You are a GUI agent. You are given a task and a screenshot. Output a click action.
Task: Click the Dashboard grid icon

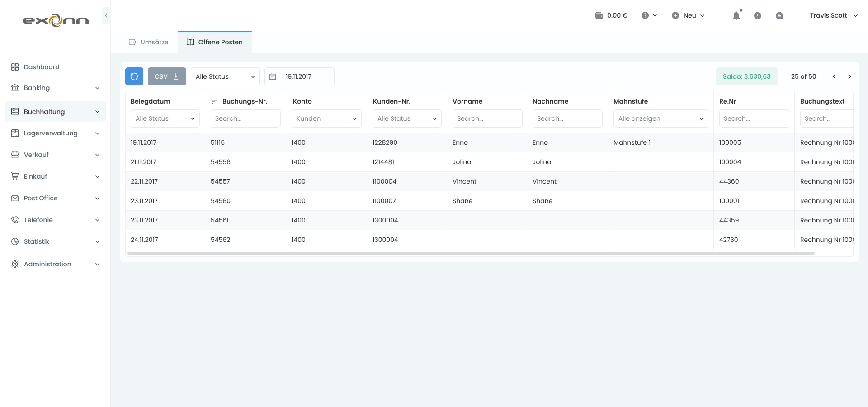point(15,67)
